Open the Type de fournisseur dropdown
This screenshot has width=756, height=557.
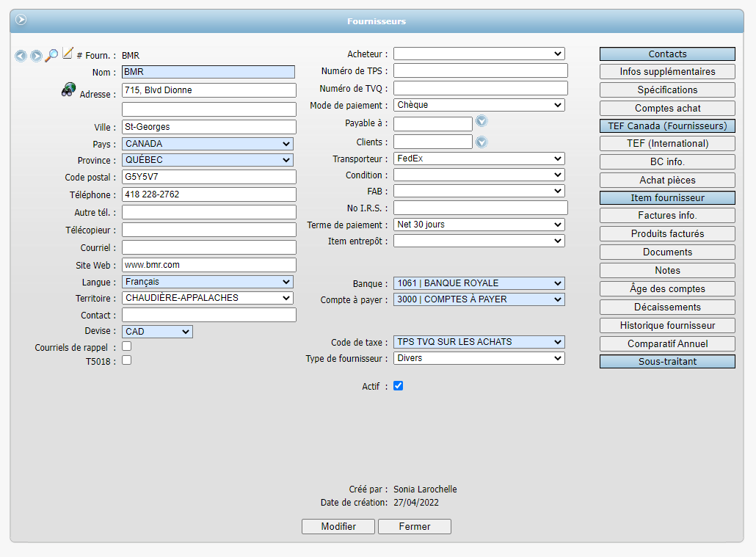(479, 358)
